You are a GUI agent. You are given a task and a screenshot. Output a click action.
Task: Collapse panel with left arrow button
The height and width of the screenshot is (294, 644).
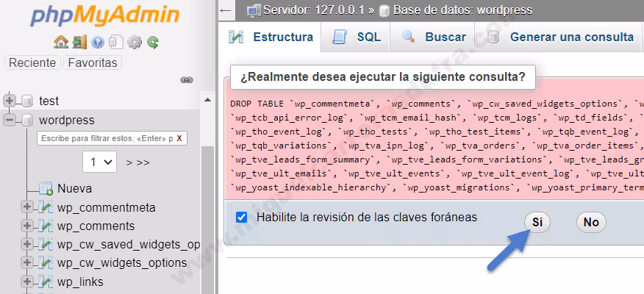pos(226,10)
